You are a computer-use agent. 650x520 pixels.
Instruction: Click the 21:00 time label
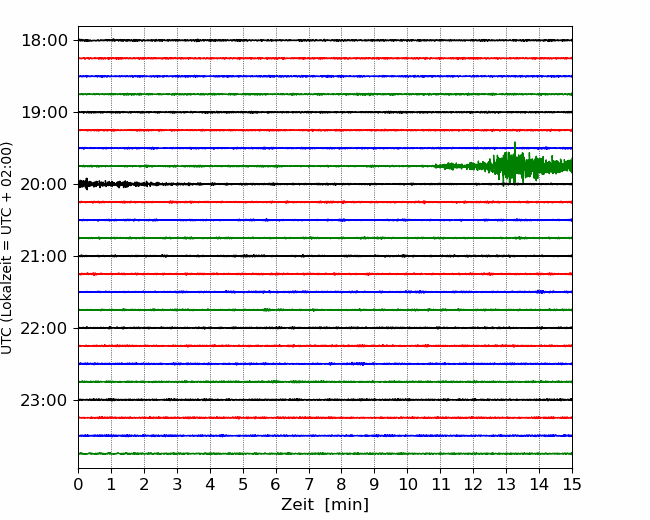pyautogui.click(x=44, y=257)
